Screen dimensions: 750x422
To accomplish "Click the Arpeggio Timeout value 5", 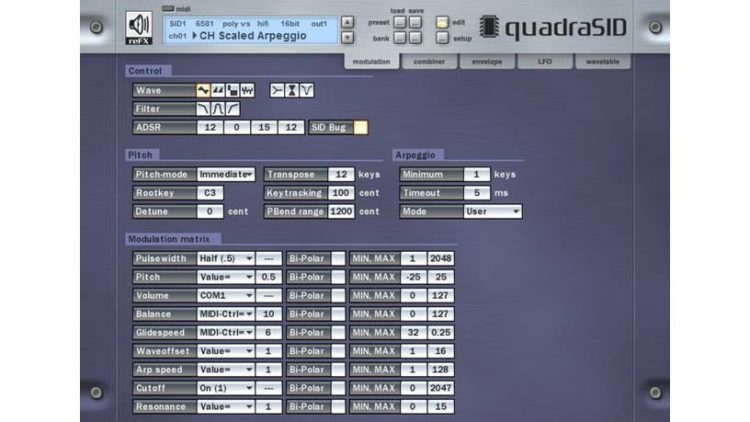I will 476,193.
